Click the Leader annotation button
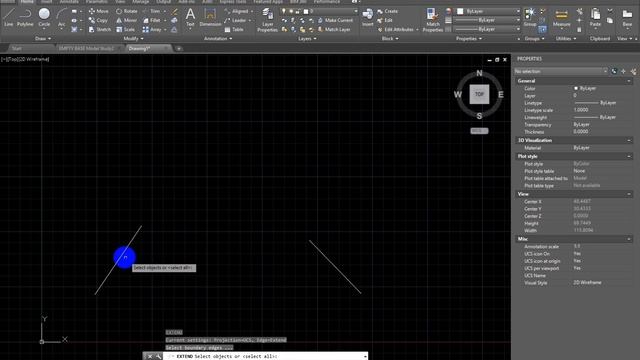 (236, 20)
